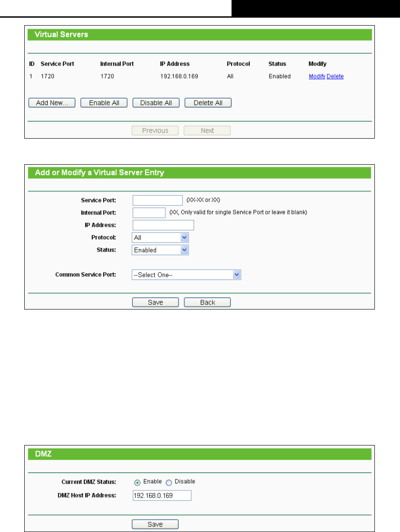This screenshot has height=532, width=400.
Task: Click the Add New... button
Action: [52, 103]
